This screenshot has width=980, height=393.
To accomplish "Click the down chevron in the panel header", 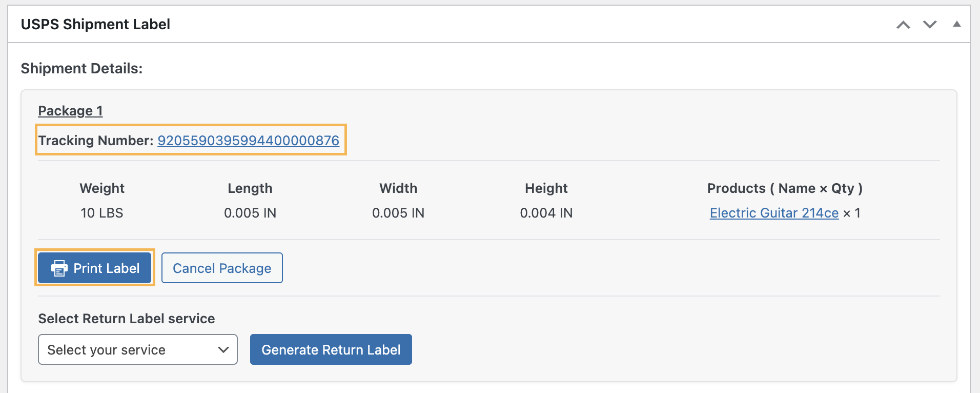I will coord(930,24).
